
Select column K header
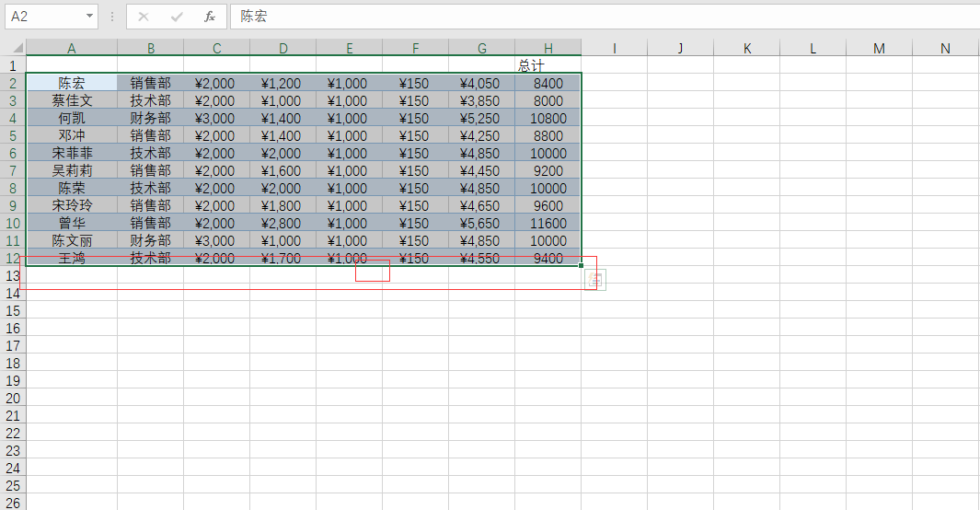(x=747, y=48)
